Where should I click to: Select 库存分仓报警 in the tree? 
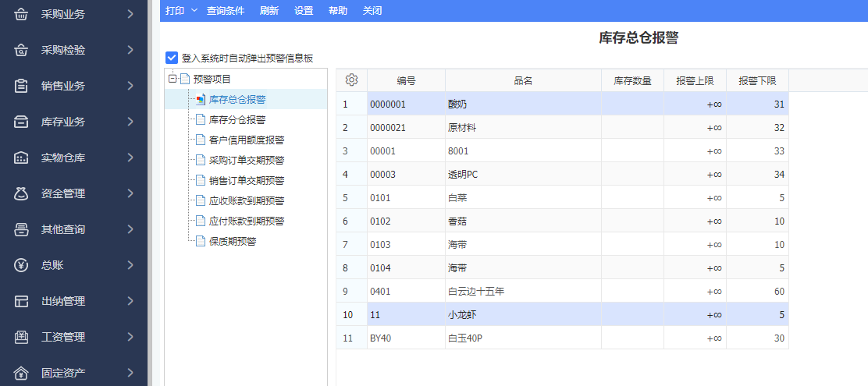(237, 120)
